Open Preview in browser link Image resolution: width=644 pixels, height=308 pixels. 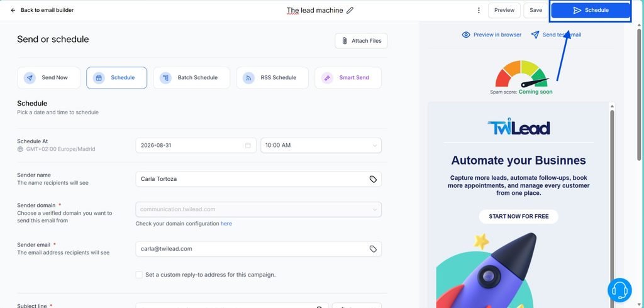pos(492,35)
